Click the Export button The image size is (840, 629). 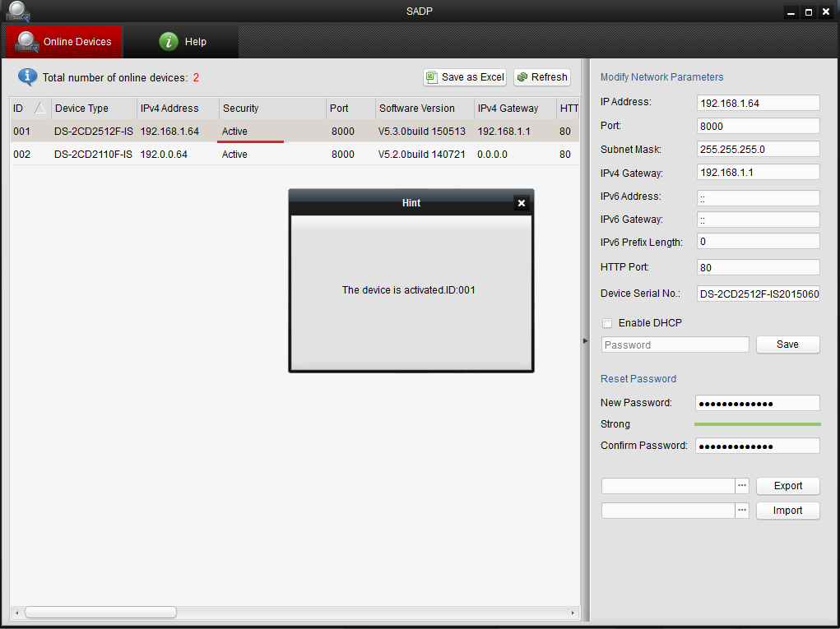click(787, 485)
